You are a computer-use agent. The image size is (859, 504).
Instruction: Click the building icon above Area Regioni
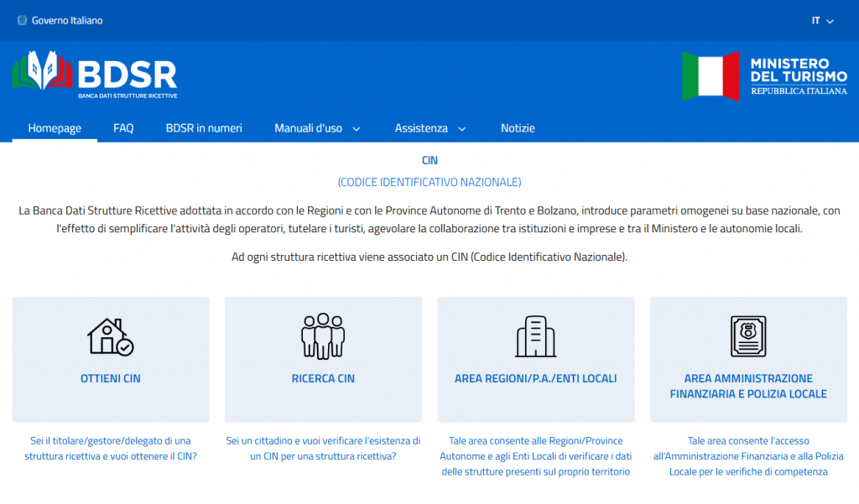coord(535,335)
